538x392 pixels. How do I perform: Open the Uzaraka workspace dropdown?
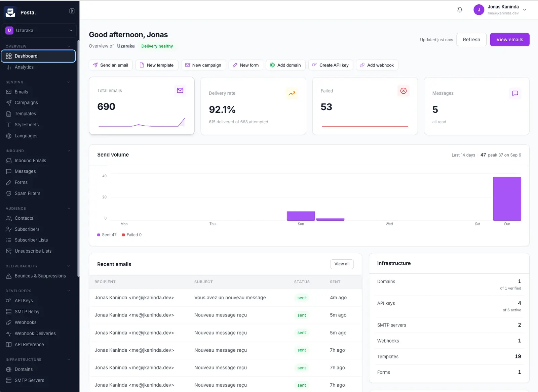39,31
